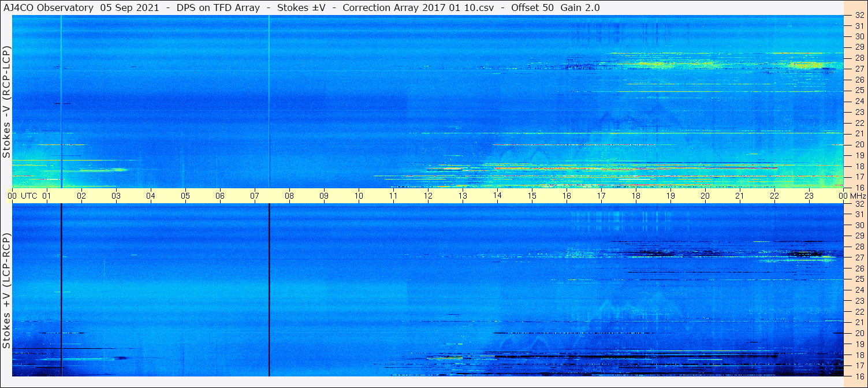Click the 22 hour tick on time axis

774,196
